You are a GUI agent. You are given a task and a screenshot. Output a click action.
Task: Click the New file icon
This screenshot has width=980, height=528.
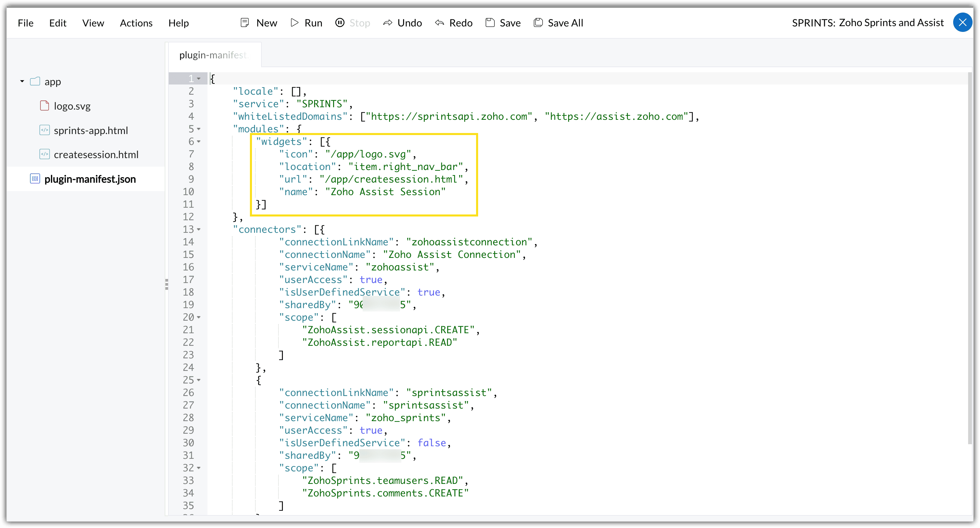[244, 23]
